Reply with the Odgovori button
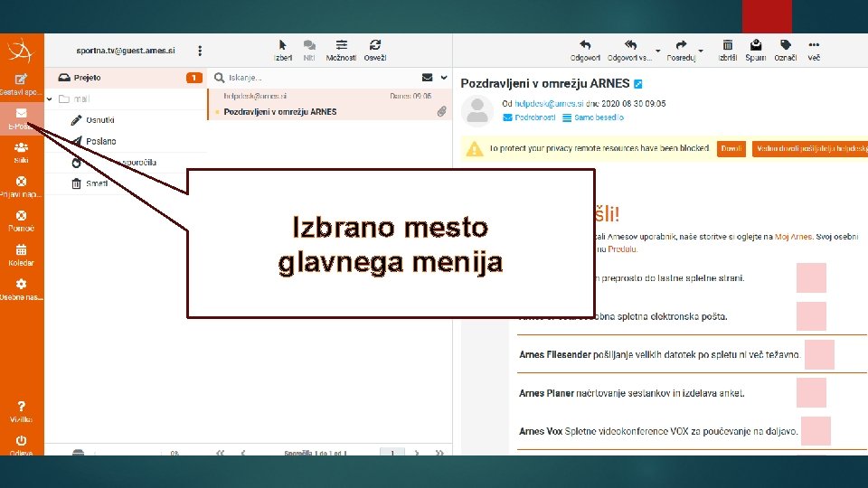The image size is (868, 488). tap(585, 51)
